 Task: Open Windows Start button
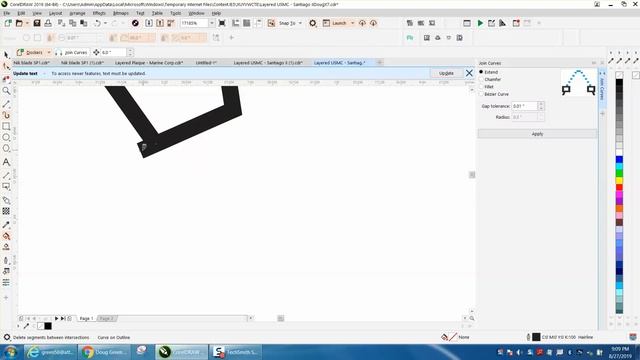pos(11,352)
